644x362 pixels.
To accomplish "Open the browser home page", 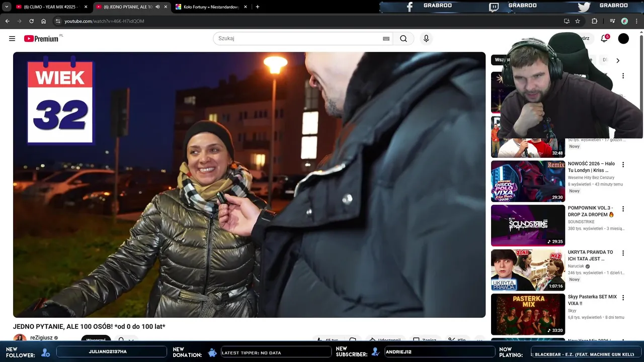I will click(x=43, y=21).
